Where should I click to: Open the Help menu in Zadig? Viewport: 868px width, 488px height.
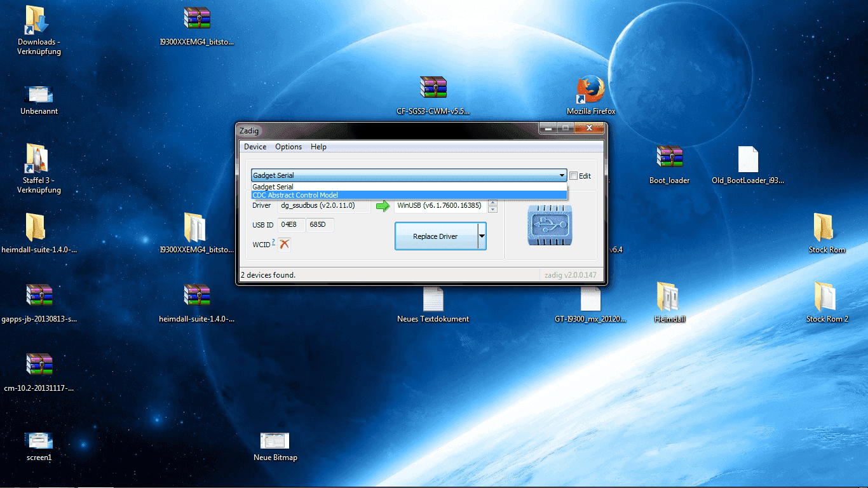318,147
